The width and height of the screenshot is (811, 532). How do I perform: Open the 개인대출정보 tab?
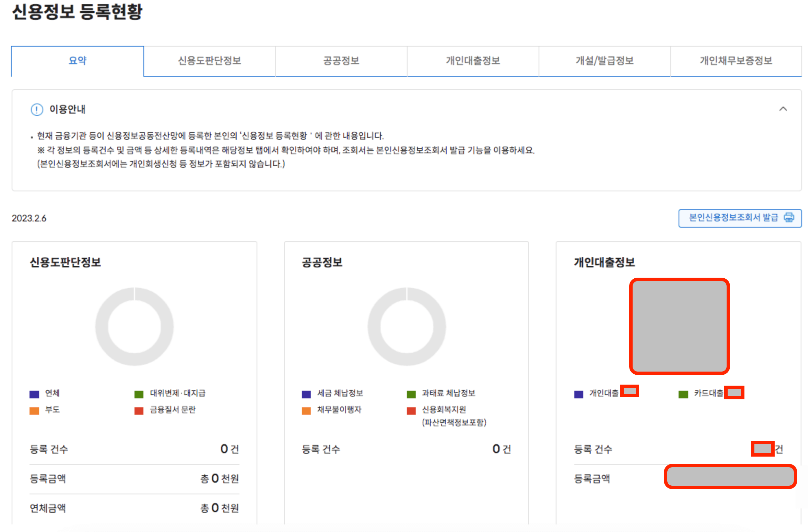tap(472, 61)
